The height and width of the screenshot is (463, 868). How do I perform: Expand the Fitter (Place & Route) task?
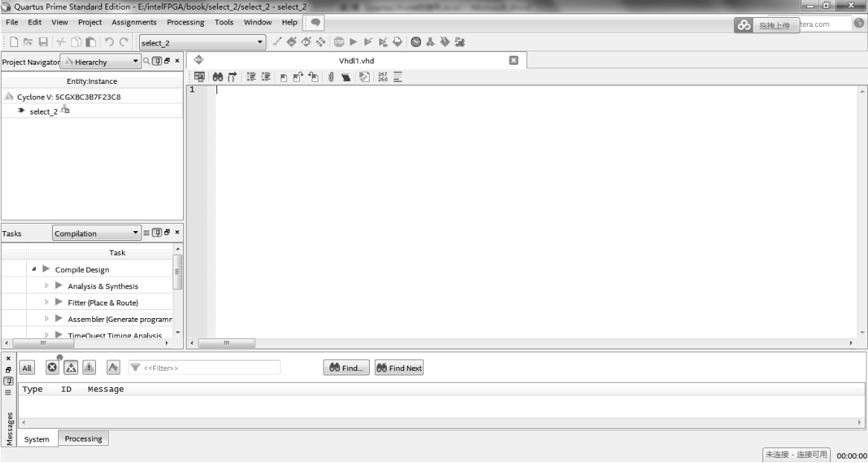pos(47,302)
